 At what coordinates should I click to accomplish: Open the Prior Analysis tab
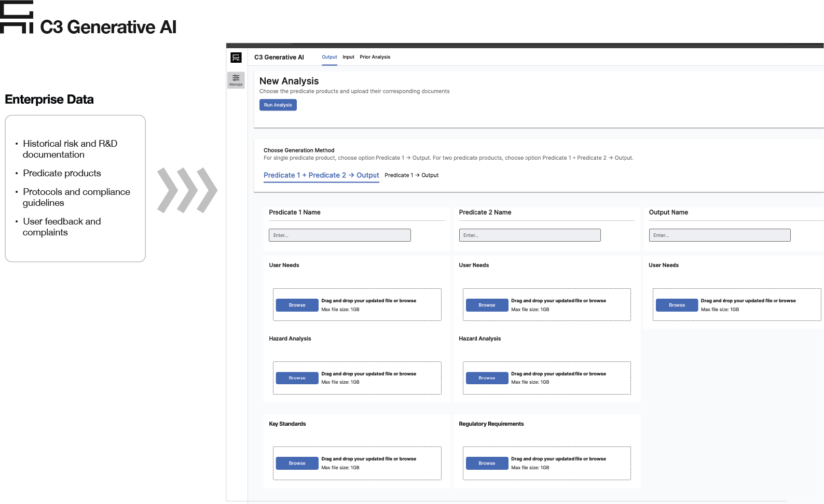[375, 57]
